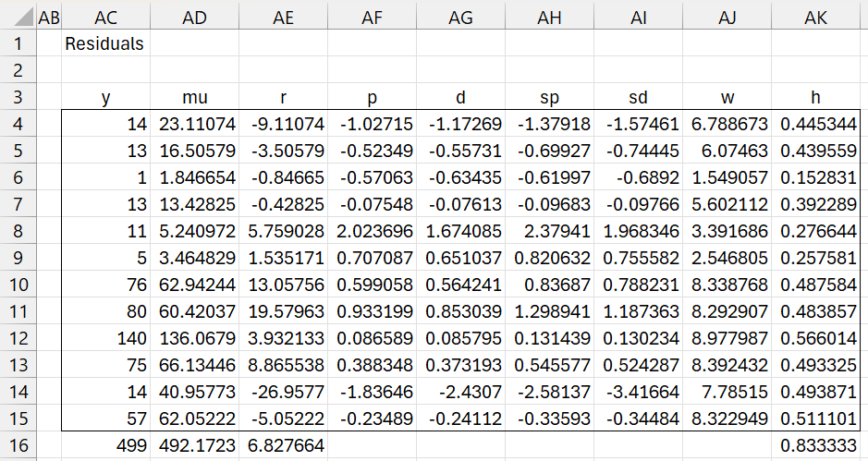Select the sd value -3.41664
Image resolution: width=868 pixels, height=461 pixels.
coord(640,392)
